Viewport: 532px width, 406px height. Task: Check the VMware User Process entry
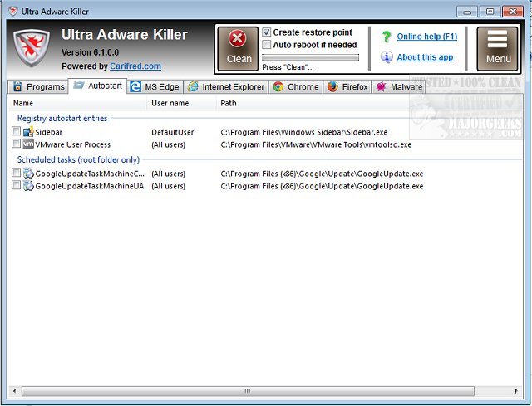(16, 144)
